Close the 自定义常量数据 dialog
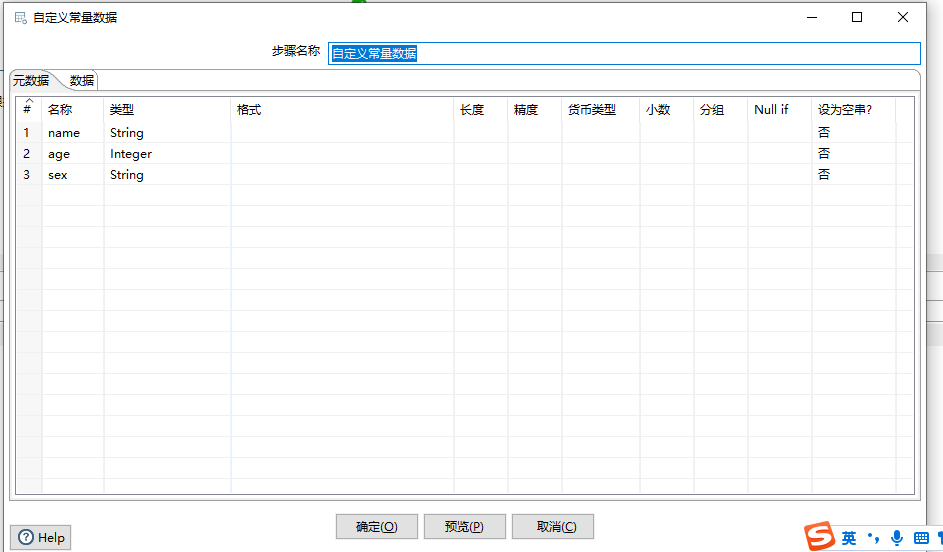Viewport: 943px width, 552px height. coord(903,17)
